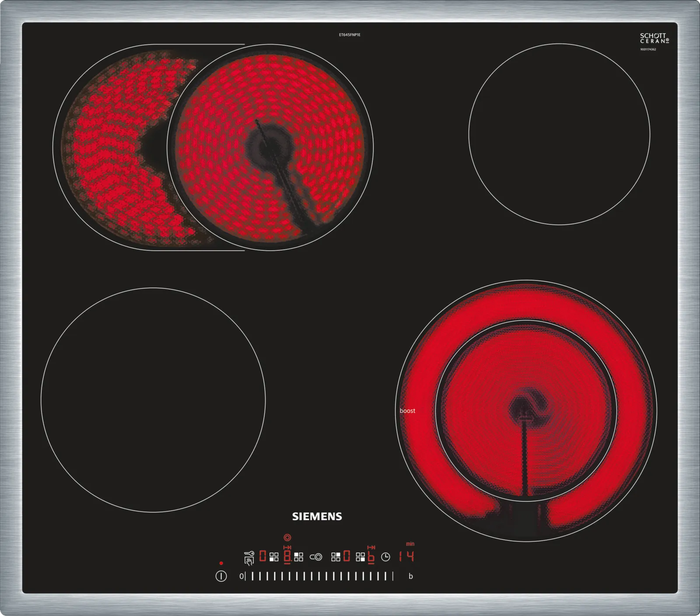Select the rear-right zone selector icon

point(336,557)
